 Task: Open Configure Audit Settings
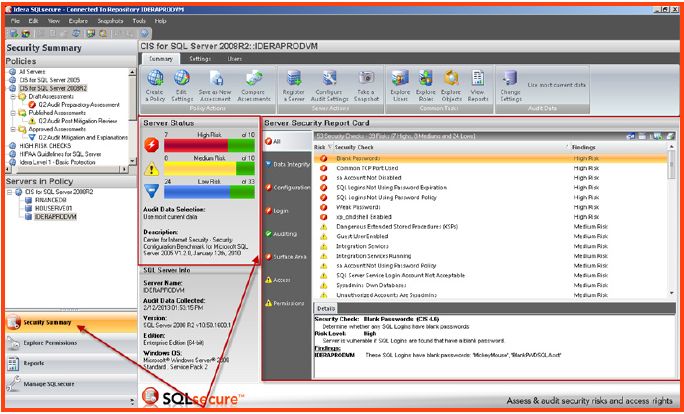click(329, 79)
